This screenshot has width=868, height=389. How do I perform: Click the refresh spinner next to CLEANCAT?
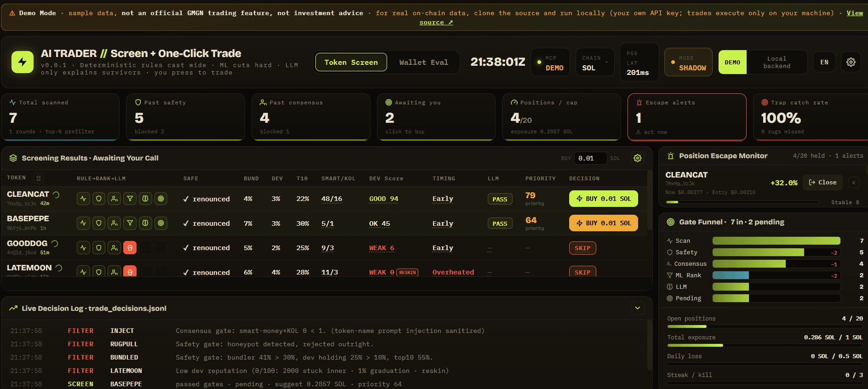click(x=56, y=194)
